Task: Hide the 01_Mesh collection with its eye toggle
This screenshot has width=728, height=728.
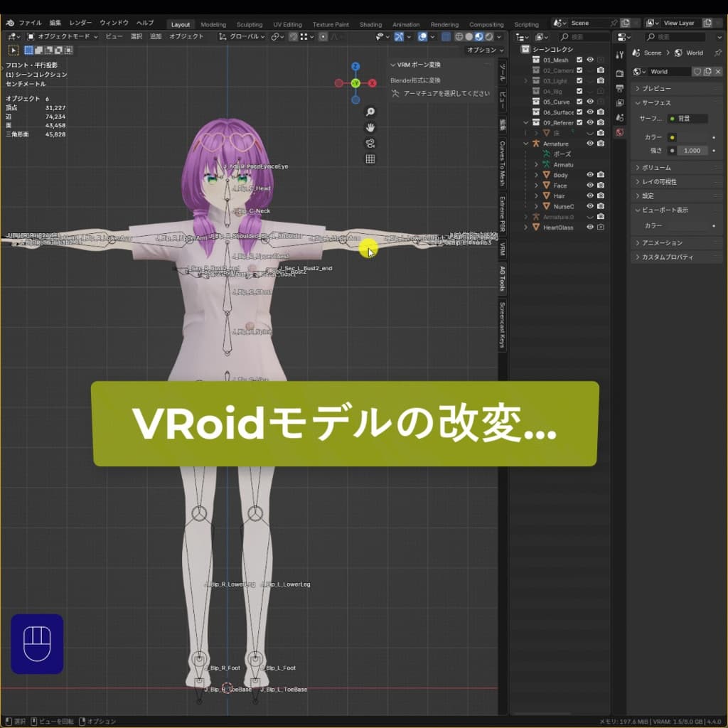Action: pos(590,60)
